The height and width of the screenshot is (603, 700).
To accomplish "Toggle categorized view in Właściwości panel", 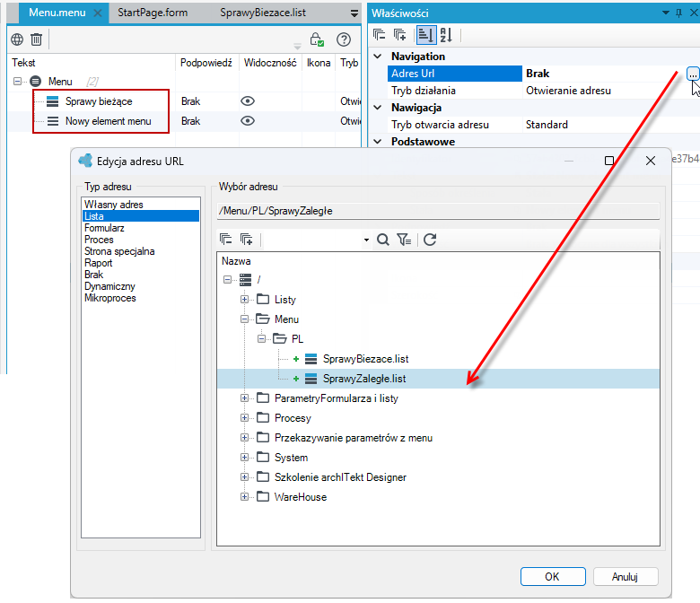I will click(x=425, y=35).
